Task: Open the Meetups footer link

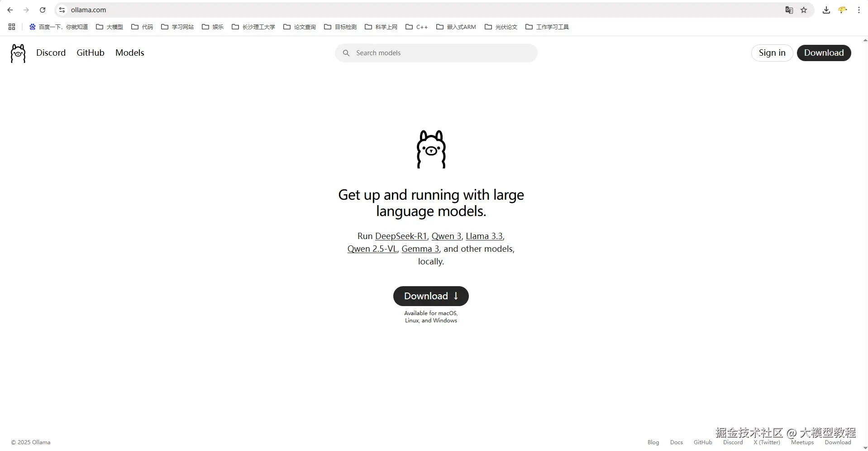Action: [802, 442]
